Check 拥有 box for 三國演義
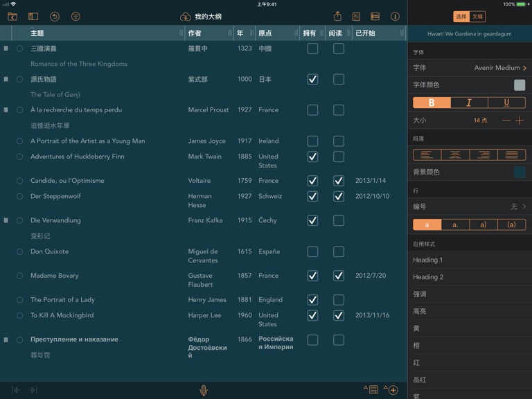This screenshot has width=532, height=399. coord(312,48)
